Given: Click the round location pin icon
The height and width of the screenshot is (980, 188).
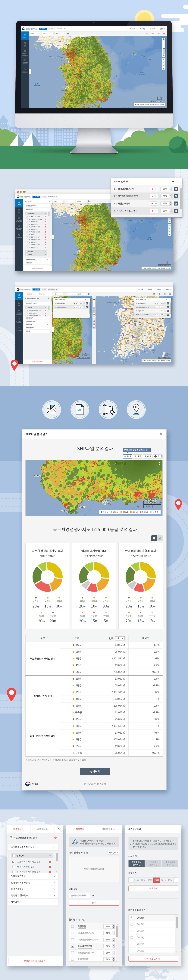Looking at the screenshot, I should pyautogui.click(x=136, y=410).
